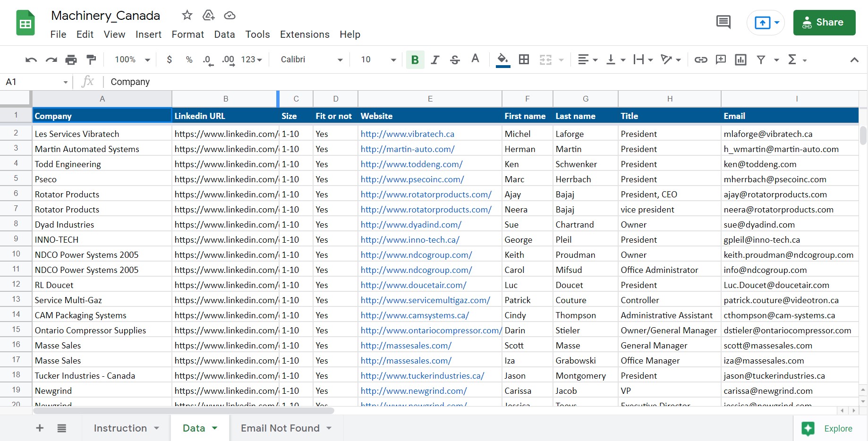This screenshot has width=868, height=441.
Task: Open the Help menu
Action: click(350, 34)
